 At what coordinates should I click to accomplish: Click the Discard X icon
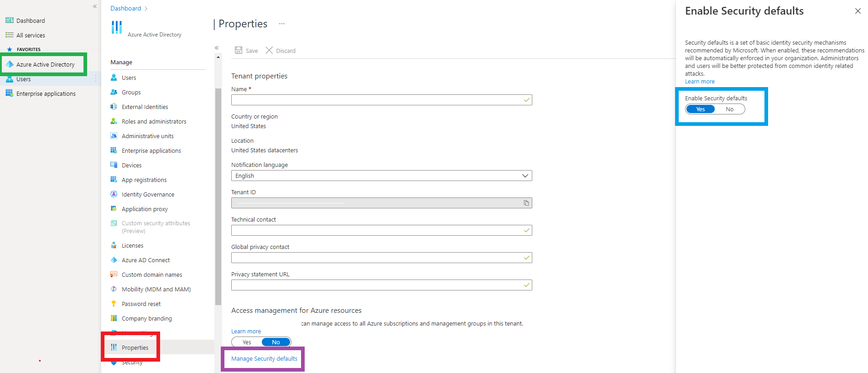pos(269,50)
